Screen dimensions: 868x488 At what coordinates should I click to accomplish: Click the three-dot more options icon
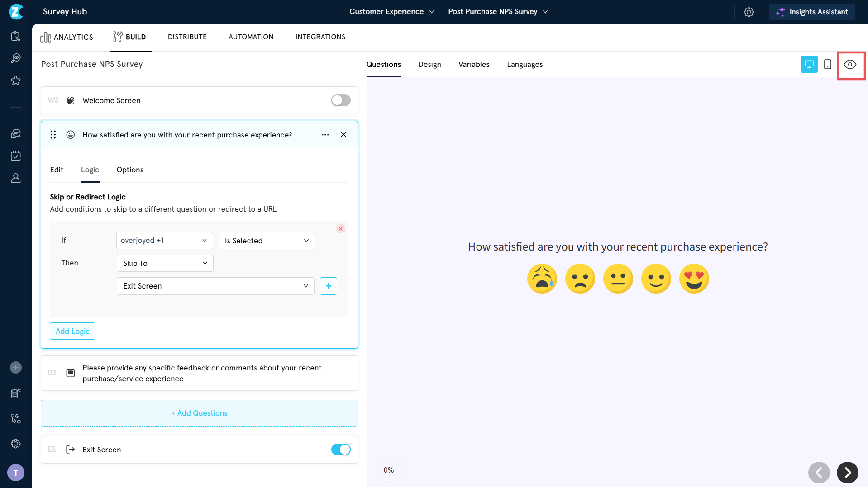coord(325,135)
